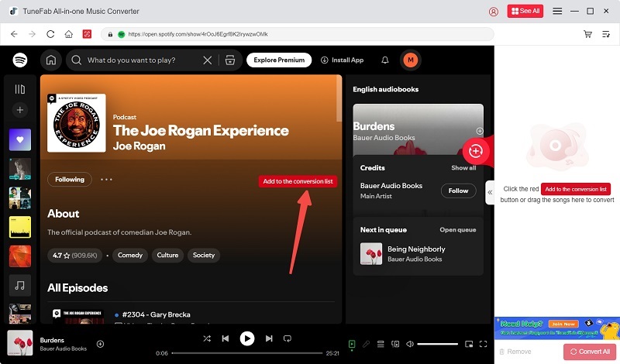Click the red floating add-to-conversion circle button
This screenshot has width=620, height=364.
pos(475,151)
